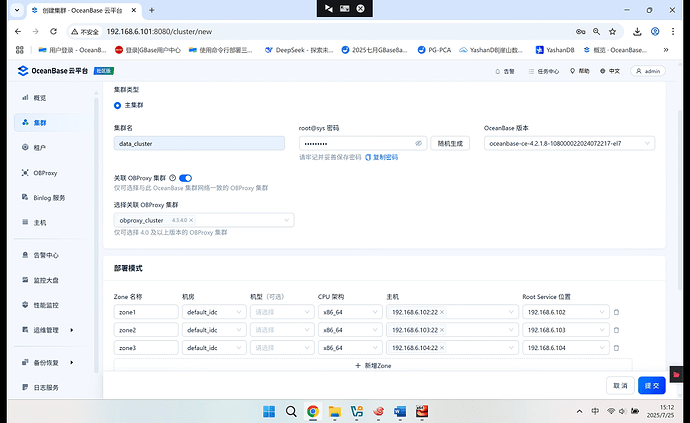The width and height of the screenshot is (690, 423).
Task: Go back in the browser
Action: tap(18, 32)
